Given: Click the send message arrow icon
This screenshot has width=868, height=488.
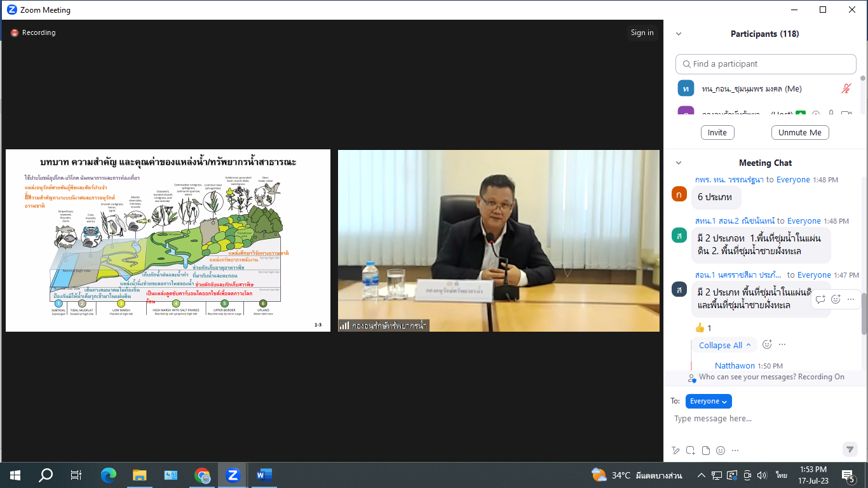Looking at the screenshot, I should point(850,449).
